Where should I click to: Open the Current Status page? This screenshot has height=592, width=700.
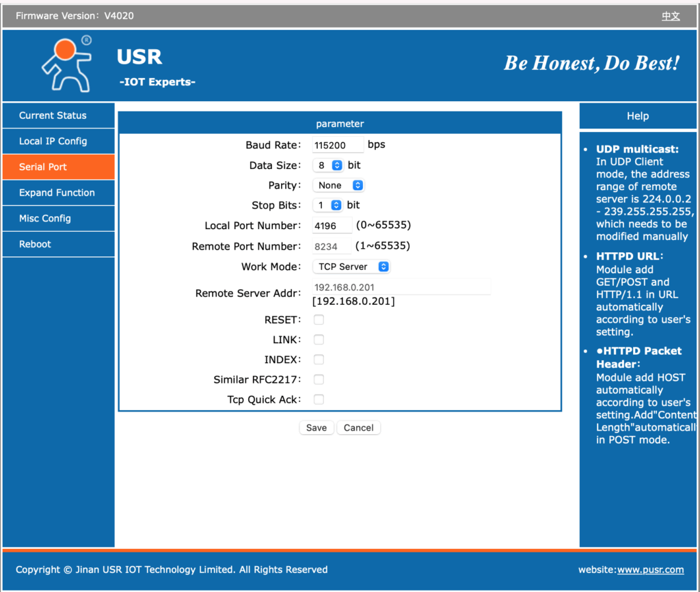coord(53,116)
